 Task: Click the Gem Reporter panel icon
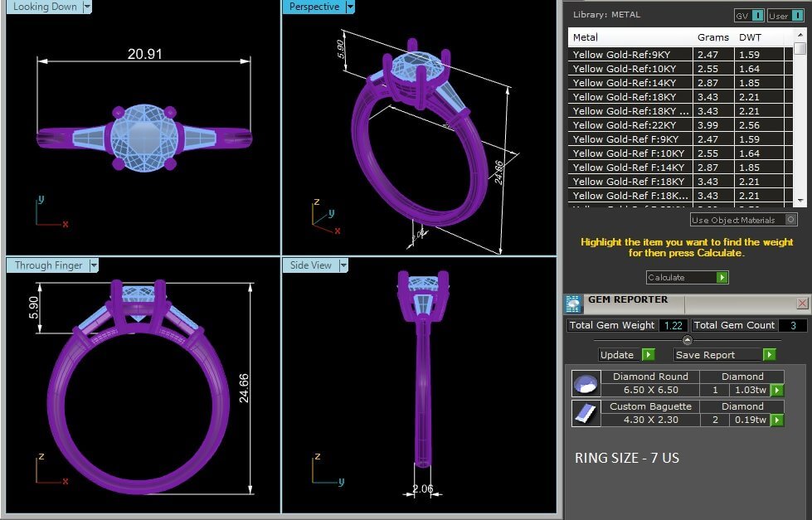(x=573, y=304)
